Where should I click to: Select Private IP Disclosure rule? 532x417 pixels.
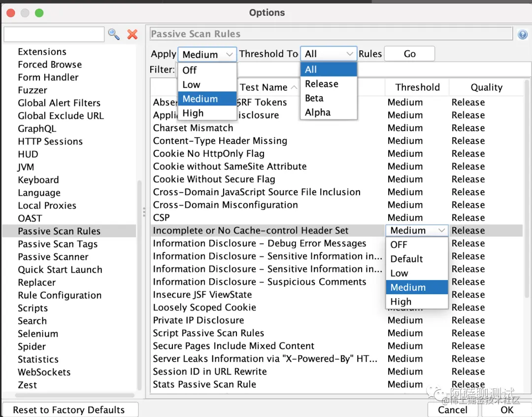[336, 320]
